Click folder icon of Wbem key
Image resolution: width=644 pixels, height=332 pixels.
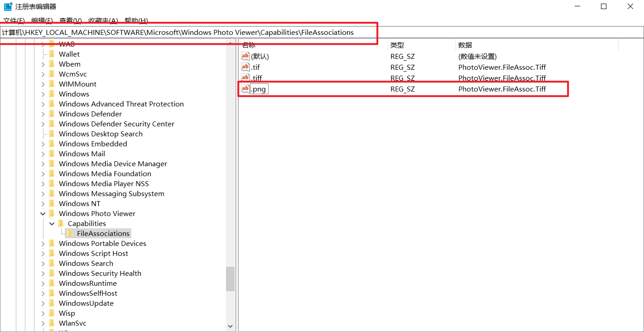(52, 64)
